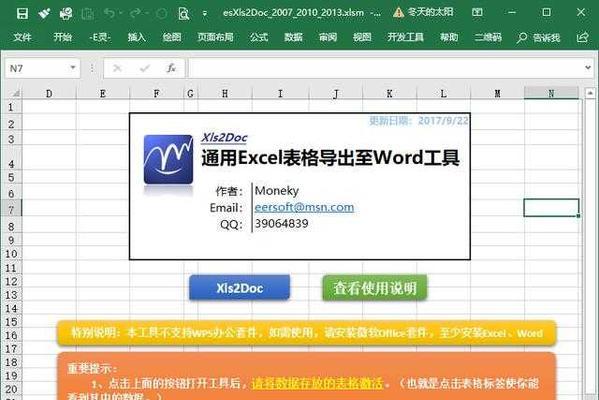Open the eersoft@msn.com email link
Screen dimensions: 599x400
pos(304,207)
